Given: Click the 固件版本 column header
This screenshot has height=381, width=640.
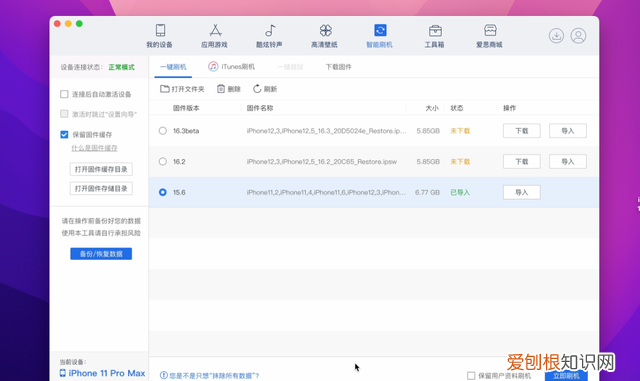Looking at the screenshot, I should click(x=186, y=108).
